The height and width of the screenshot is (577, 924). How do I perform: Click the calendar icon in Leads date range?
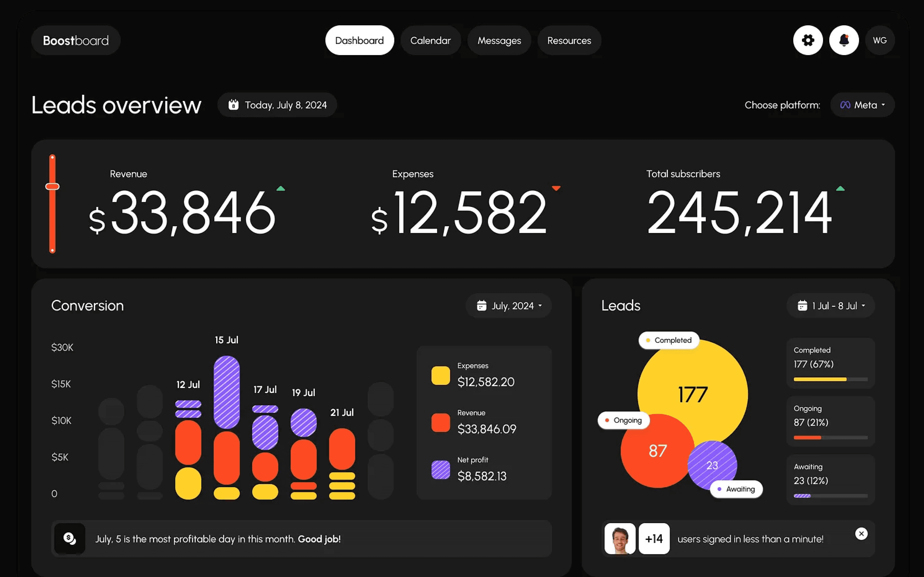(802, 306)
